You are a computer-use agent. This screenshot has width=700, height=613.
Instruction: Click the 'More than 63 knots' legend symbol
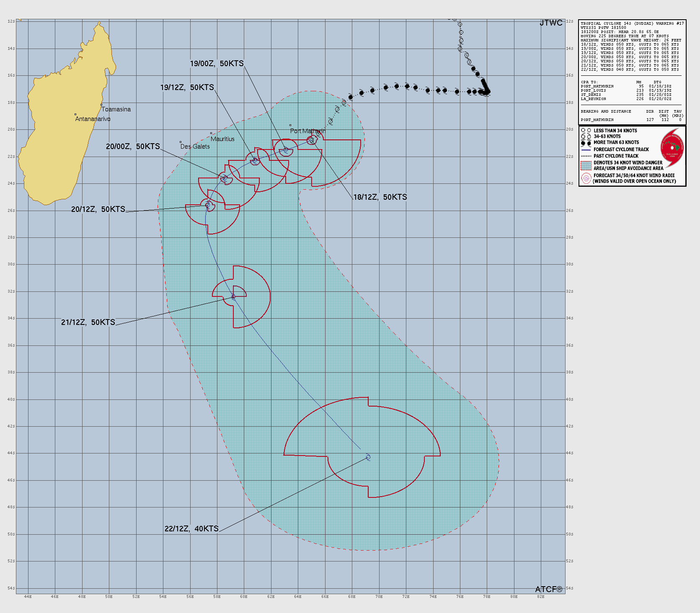[x=586, y=143]
